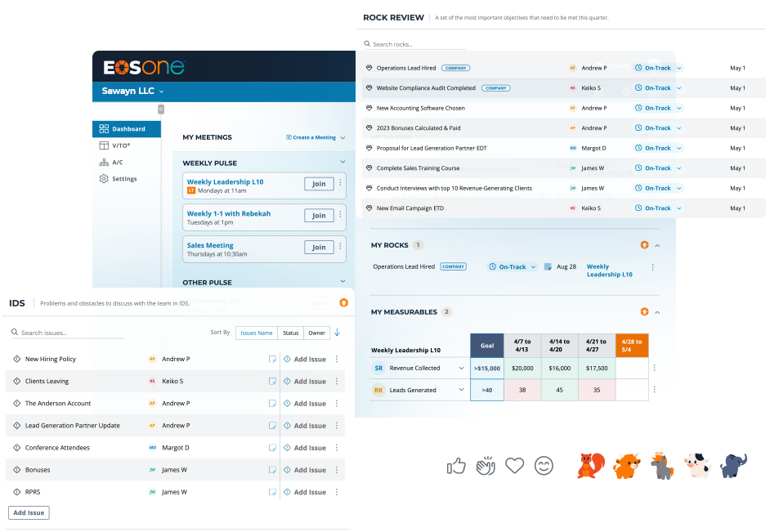The image size is (770, 532).
Task: Click the Add Issue button below the issues list
Action: (x=29, y=512)
